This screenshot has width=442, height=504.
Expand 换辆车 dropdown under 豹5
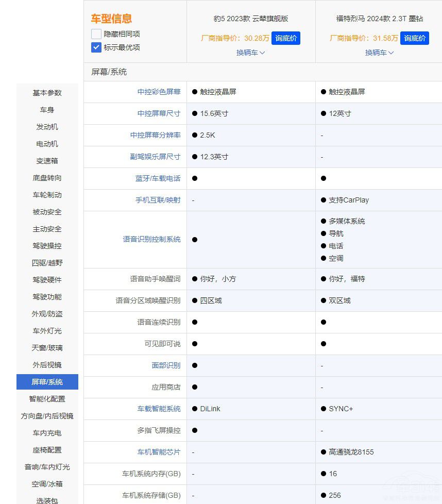pyautogui.click(x=250, y=53)
